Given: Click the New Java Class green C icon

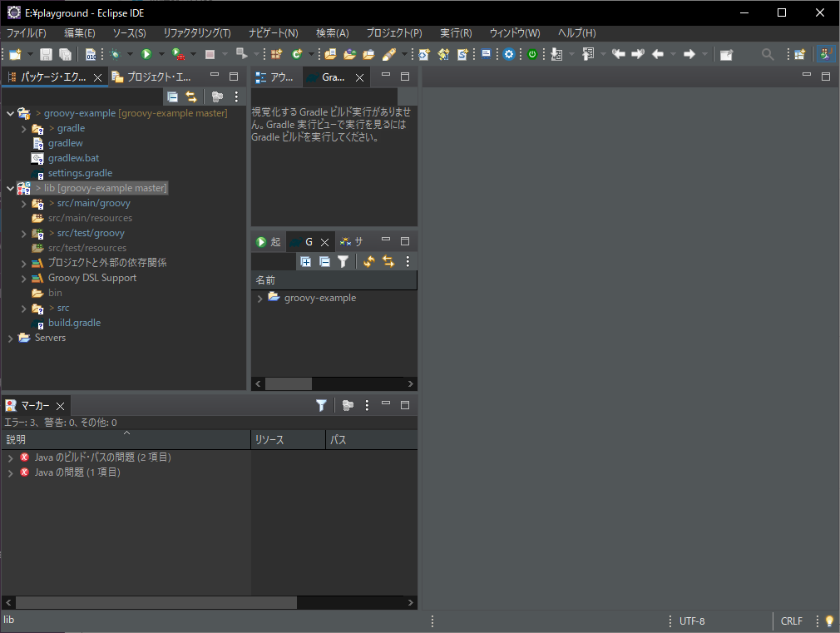Looking at the screenshot, I should 297,54.
